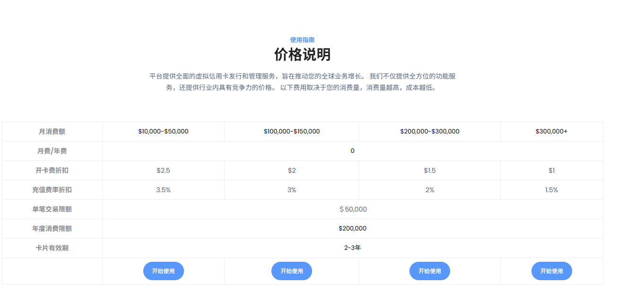Click the 2% recharge rate cell

pos(430,190)
